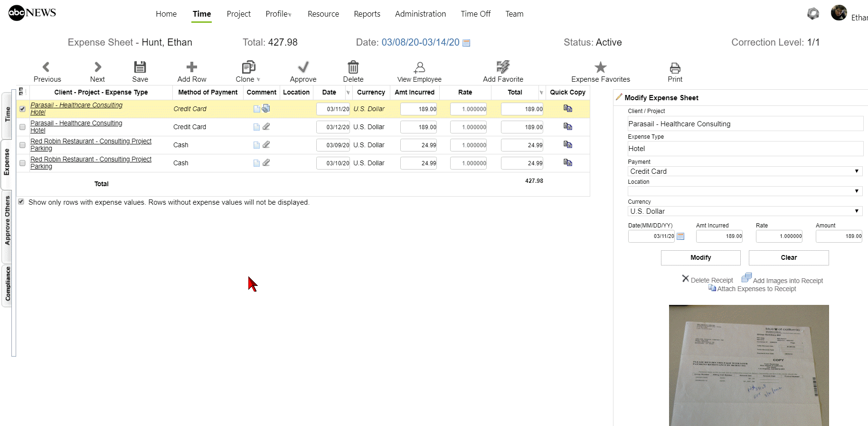Click the Client / Project field
This screenshot has width=868, height=426.
pyautogui.click(x=745, y=123)
